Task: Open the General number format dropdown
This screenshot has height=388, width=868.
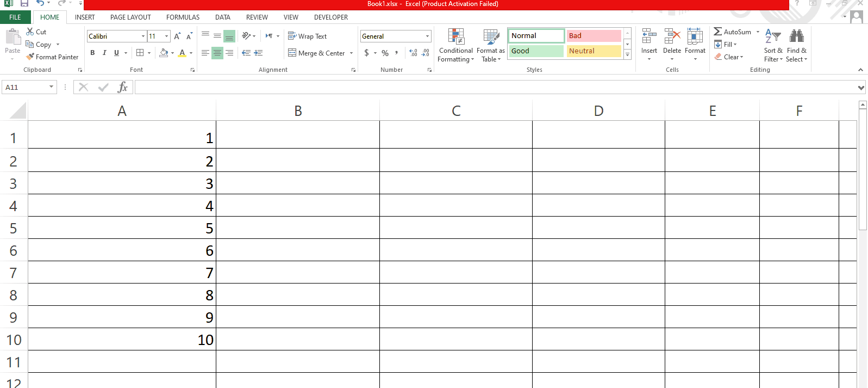Action: [427, 36]
